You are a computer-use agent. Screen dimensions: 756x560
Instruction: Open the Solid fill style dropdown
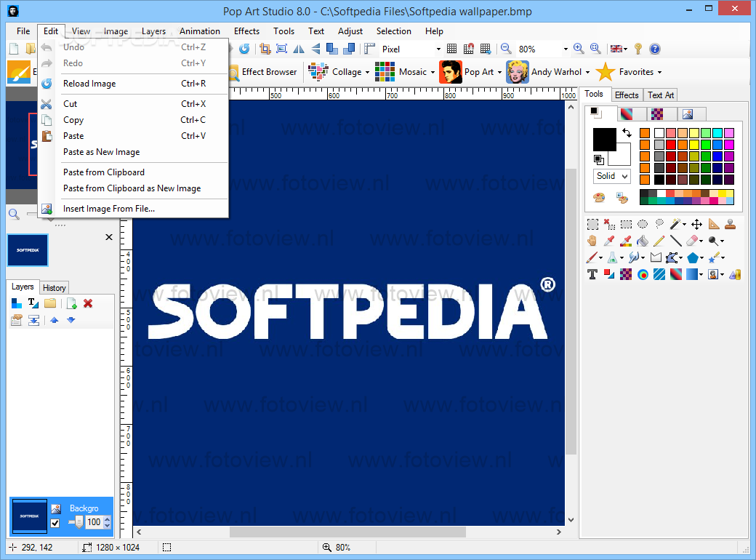point(611,176)
